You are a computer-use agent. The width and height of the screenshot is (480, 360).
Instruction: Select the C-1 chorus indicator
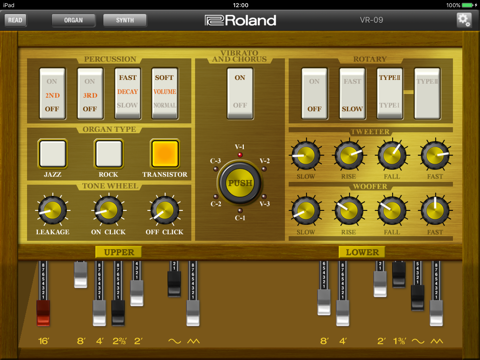click(x=240, y=210)
